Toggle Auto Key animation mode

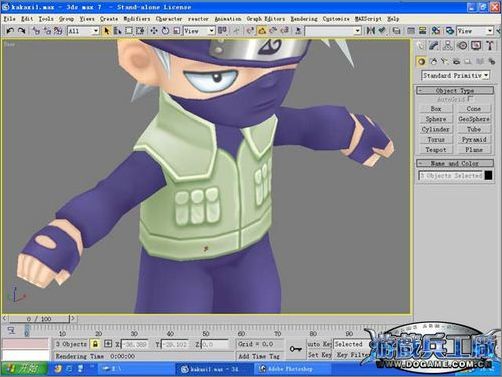[x=319, y=344]
